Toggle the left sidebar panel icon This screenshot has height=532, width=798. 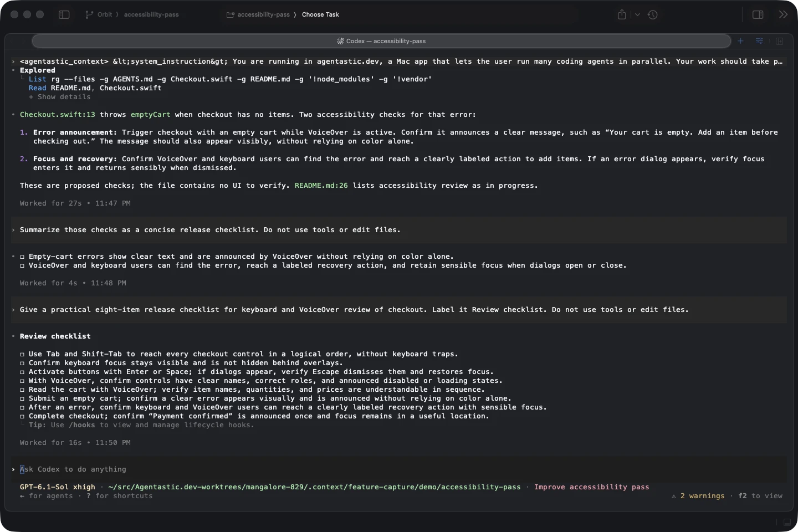[64, 14]
